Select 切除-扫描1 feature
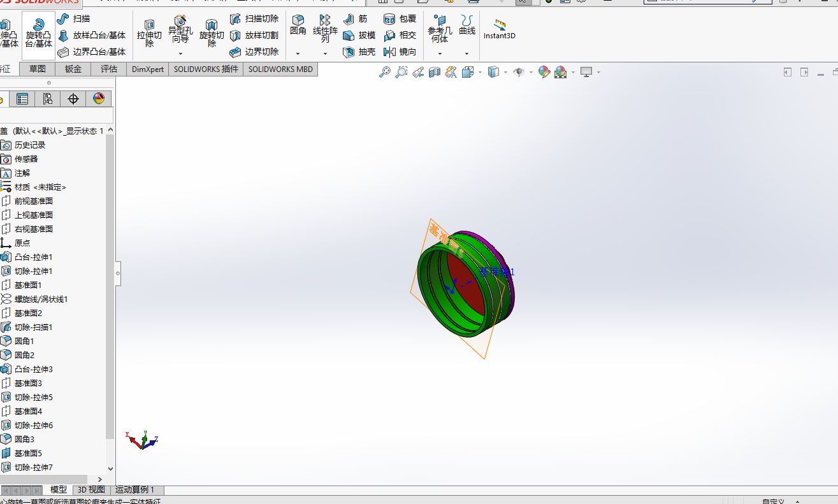Viewport: 838px width, 504px height. pos(33,327)
